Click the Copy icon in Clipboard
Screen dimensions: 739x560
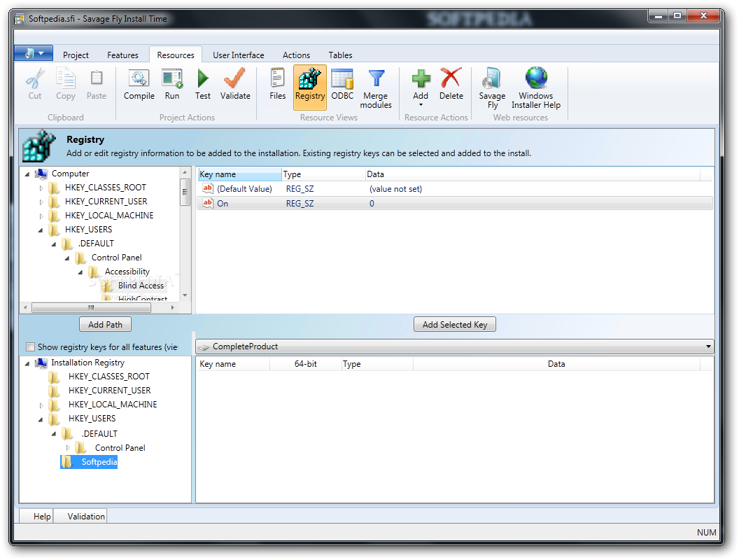click(x=65, y=78)
